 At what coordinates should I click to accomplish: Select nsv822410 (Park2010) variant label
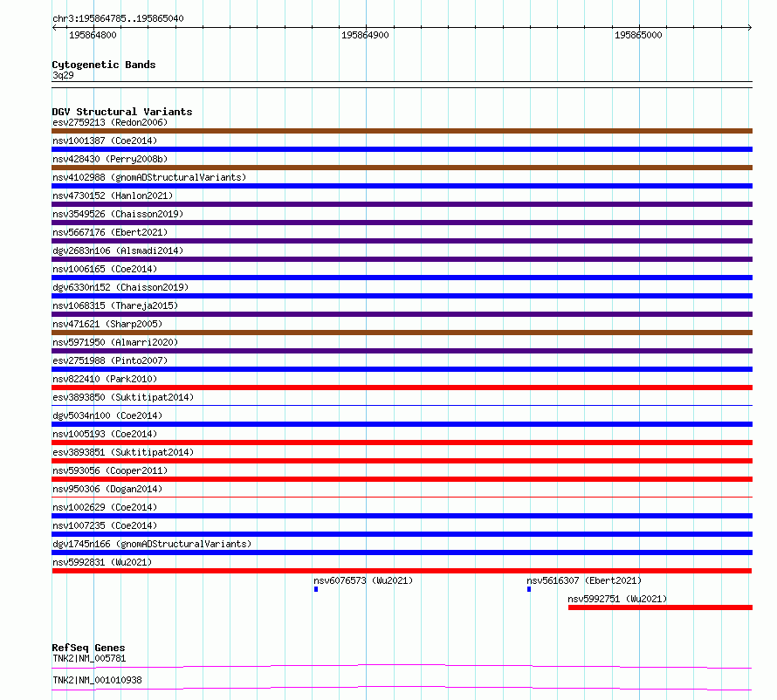(105, 379)
